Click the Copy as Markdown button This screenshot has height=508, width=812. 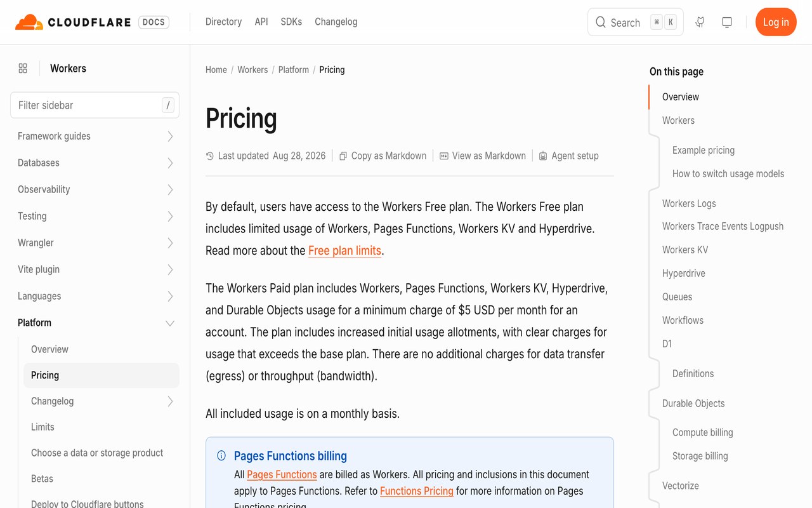coord(383,156)
